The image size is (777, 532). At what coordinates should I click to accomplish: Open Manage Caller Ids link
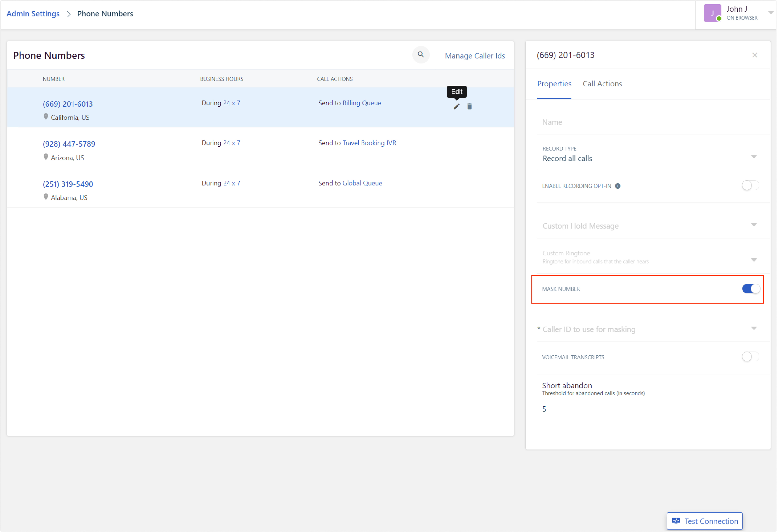tap(474, 56)
